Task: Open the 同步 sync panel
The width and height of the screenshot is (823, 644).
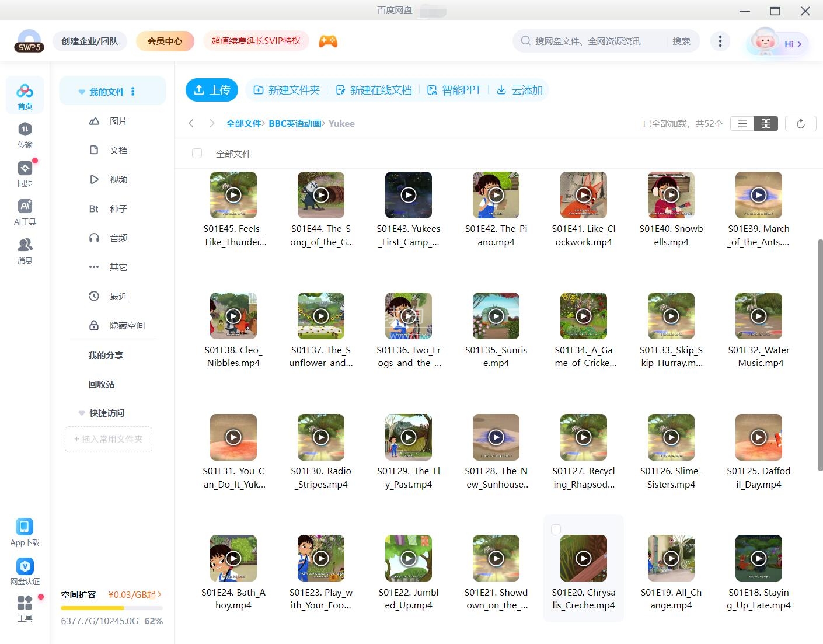Action: point(25,173)
